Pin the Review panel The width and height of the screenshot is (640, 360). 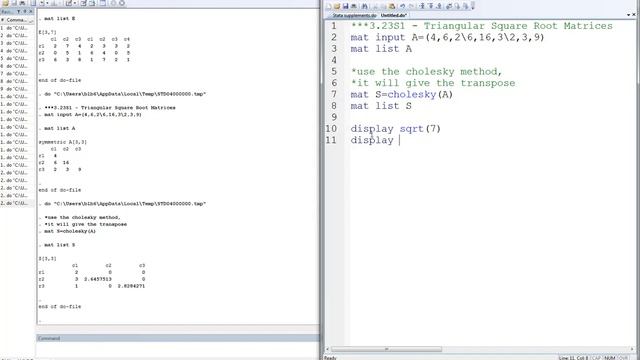tap(24, 11)
